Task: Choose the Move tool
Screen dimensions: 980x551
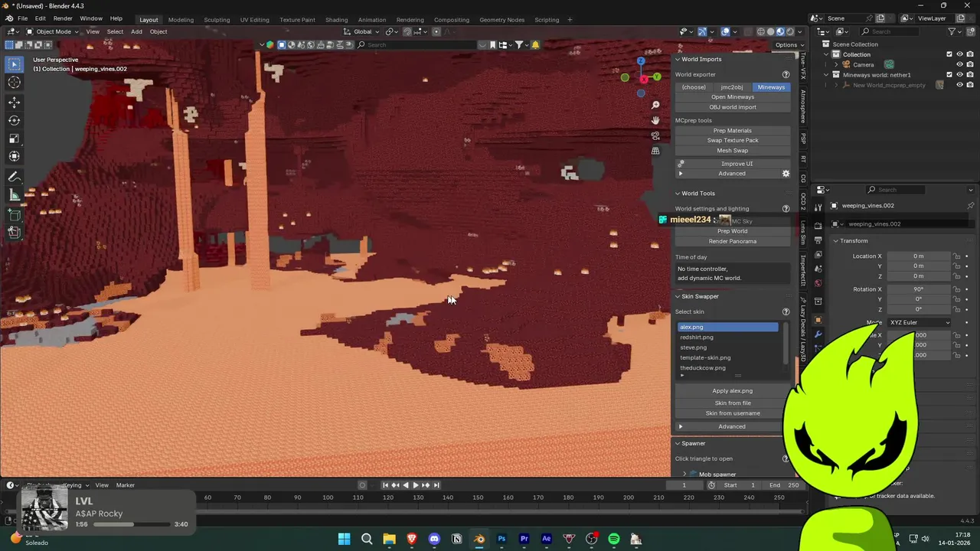Action: (x=14, y=102)
